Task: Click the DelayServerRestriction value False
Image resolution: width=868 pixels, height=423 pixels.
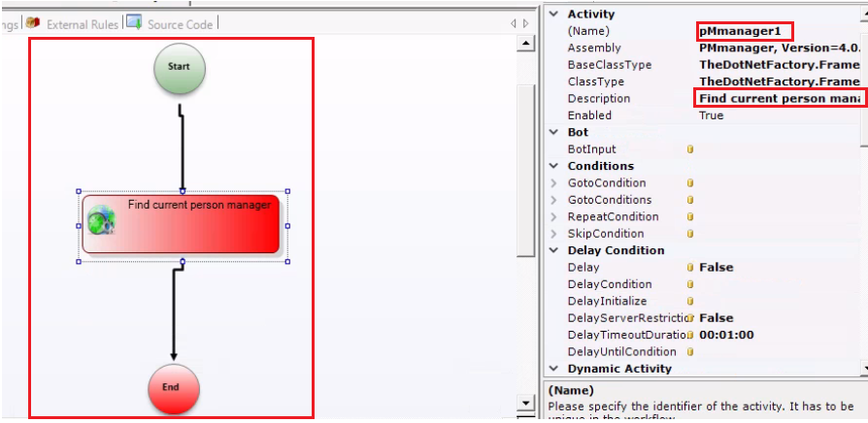Action: 717,318
